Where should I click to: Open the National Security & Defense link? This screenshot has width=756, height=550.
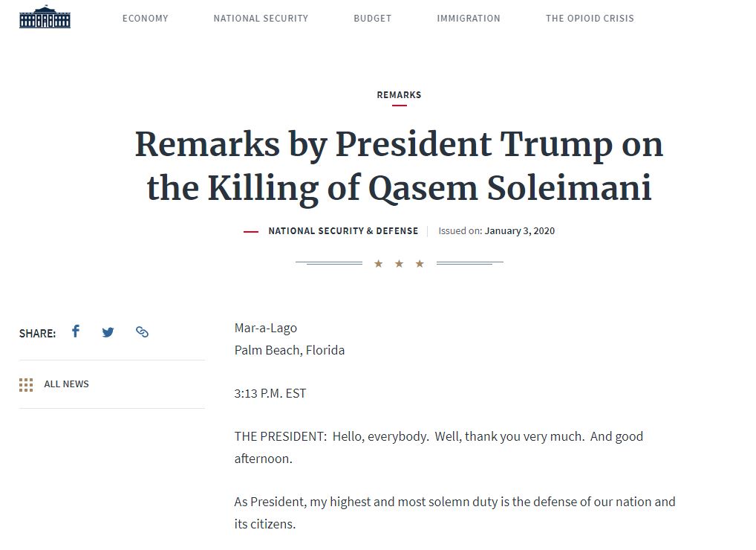coord(343,231)
